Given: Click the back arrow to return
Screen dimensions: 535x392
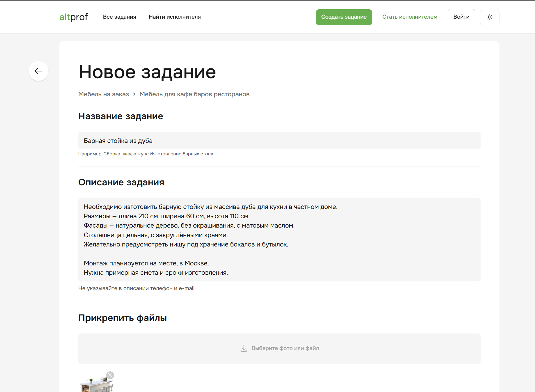Looking at the screenshot, I should [x=38, y=71].
